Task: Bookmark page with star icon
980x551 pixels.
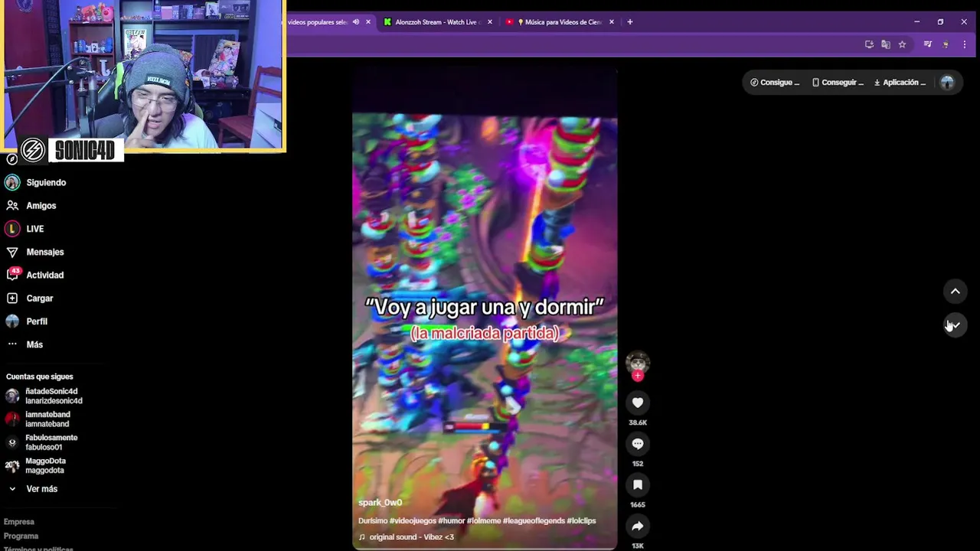Action: (x=902, y=44)
